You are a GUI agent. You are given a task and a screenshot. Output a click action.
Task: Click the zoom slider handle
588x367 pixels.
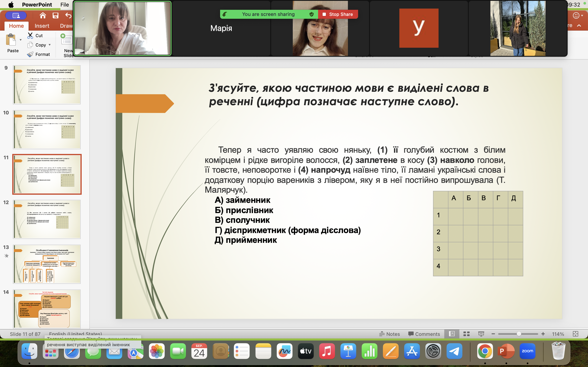(x=519, y=334)
